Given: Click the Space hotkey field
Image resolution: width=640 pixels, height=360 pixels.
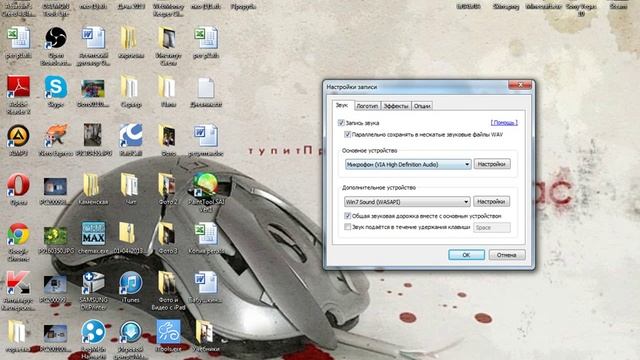Looking at the screenshot, I should [x=492, y=227].
